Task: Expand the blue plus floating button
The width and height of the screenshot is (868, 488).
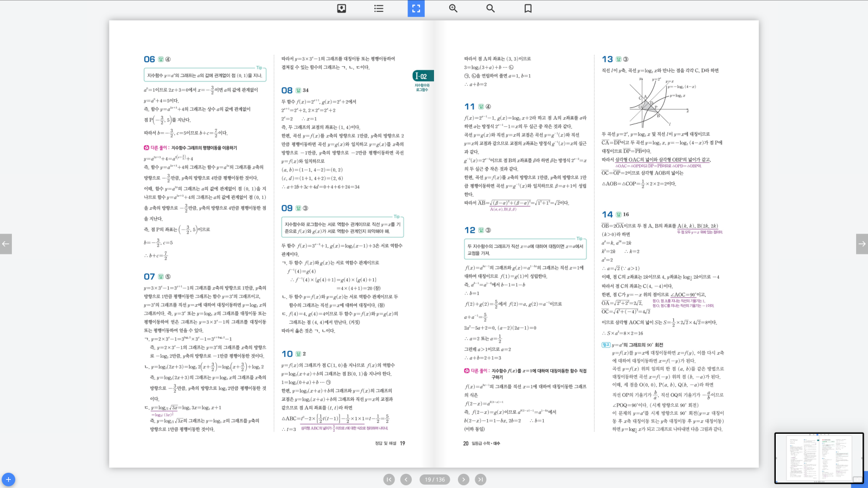Action: click(8, 479)
